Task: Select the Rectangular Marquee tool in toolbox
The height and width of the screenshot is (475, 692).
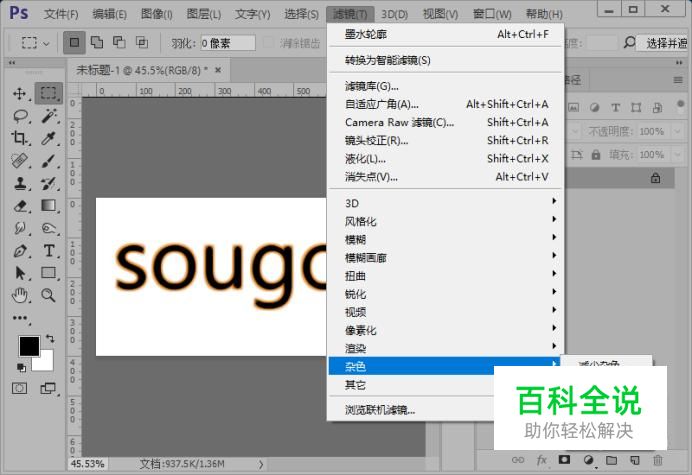Action: [49, 93]
